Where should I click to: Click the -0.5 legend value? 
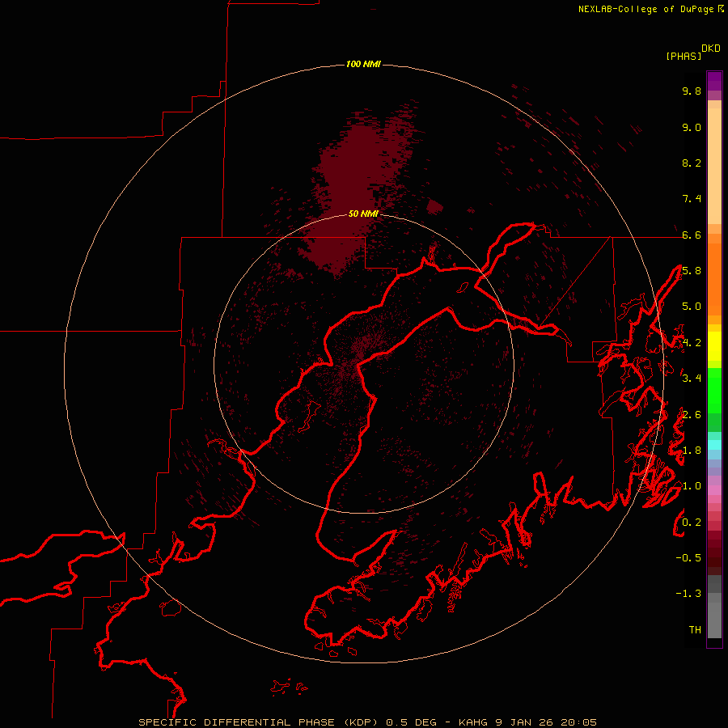tap(688, 558)
